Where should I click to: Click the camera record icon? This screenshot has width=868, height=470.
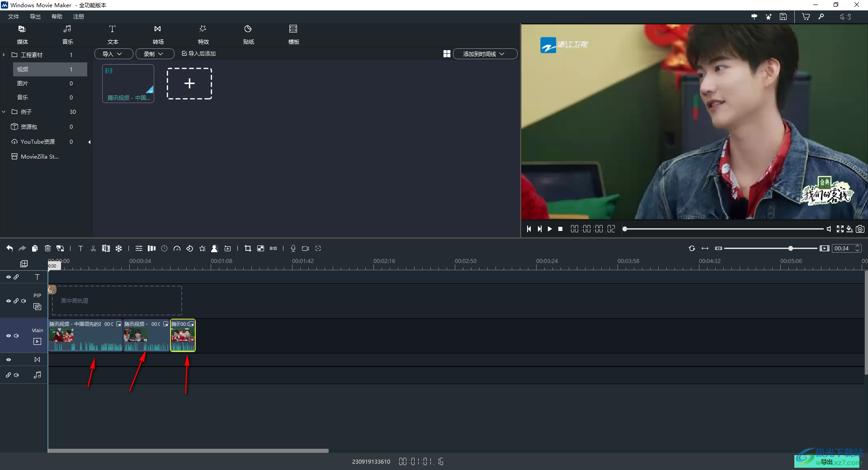pos(306,248)
